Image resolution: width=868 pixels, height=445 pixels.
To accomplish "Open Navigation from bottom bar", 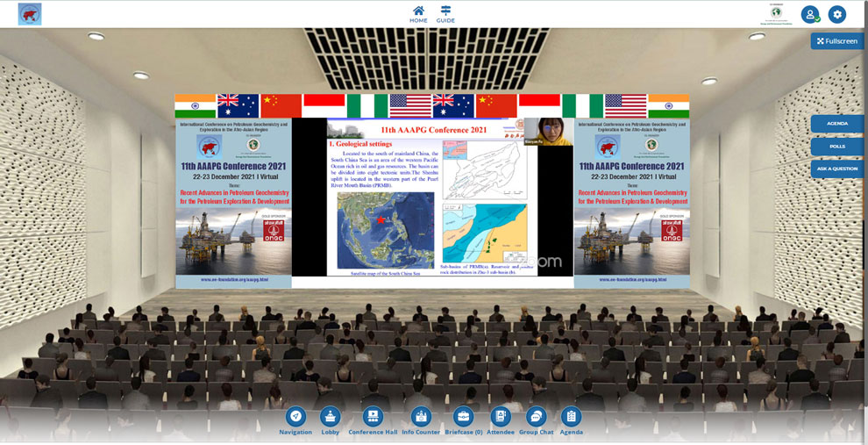I will pos(295,421).
